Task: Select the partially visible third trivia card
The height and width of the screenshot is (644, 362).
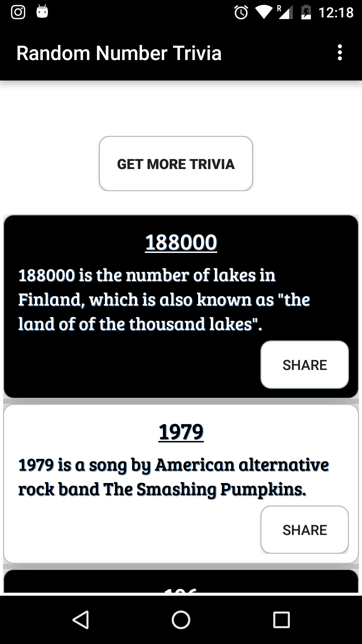Action: pos(181,582)
